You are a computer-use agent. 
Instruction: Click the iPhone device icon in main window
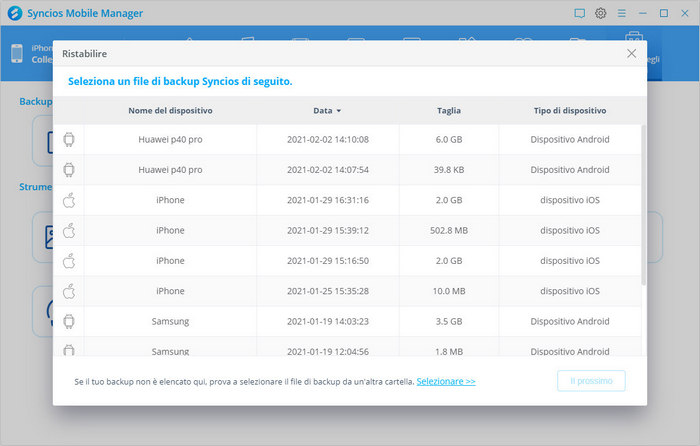click(x=17, y=54)
